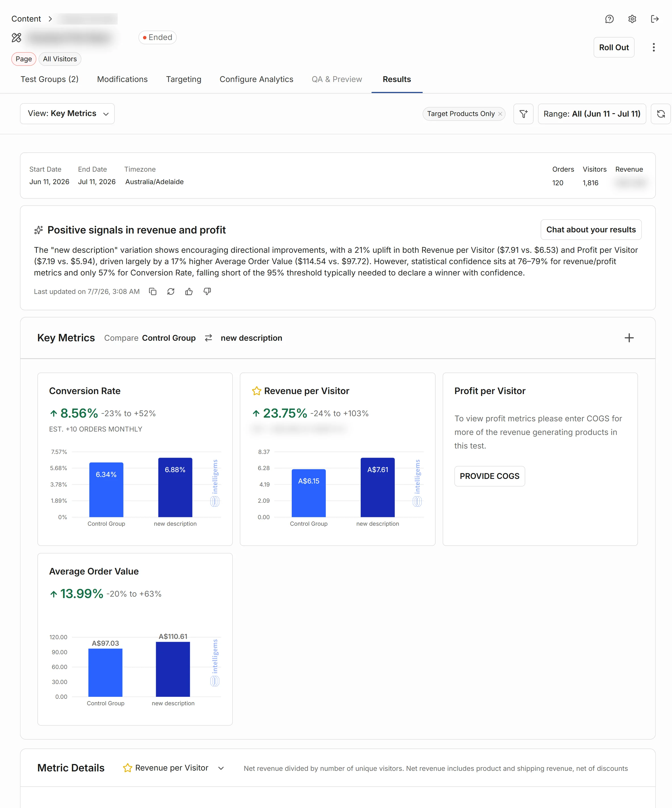The height and width of the screenshot is (808, 672).
Task: Click the Conversion Rate card title
Action: coord(85,391)
